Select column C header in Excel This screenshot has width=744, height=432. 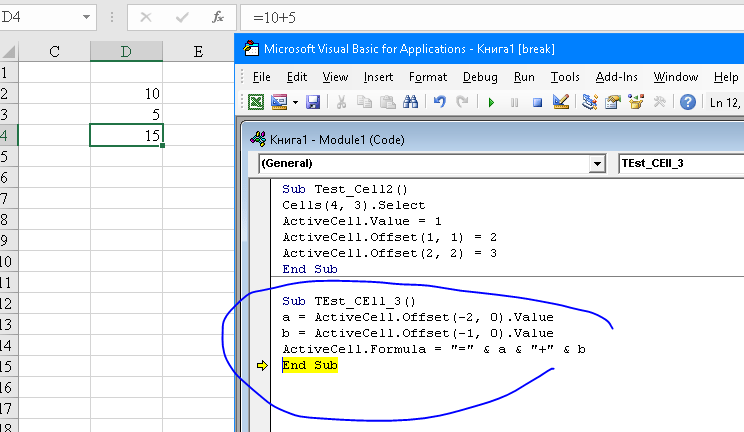pyautogui.click(x=54, y=51)
